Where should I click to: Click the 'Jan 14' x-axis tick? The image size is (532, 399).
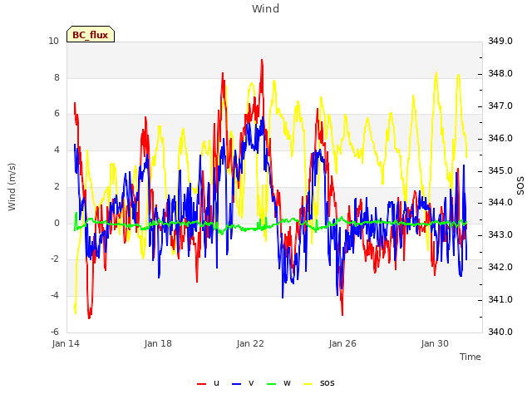click(x=66, y=343)
